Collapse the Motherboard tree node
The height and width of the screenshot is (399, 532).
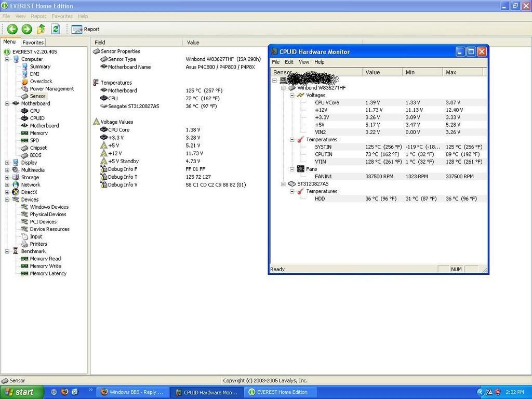click(x=7, y=103)
